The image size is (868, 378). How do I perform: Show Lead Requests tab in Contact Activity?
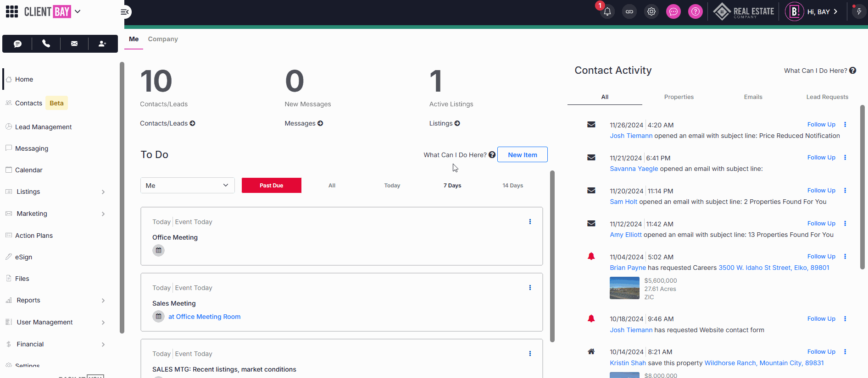(x=827, y=97)
